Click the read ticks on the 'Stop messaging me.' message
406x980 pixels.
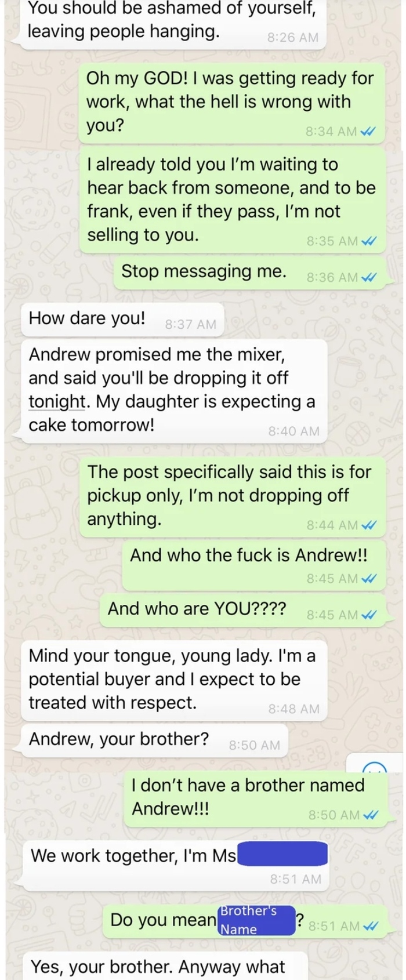click(x=369, y=277)
